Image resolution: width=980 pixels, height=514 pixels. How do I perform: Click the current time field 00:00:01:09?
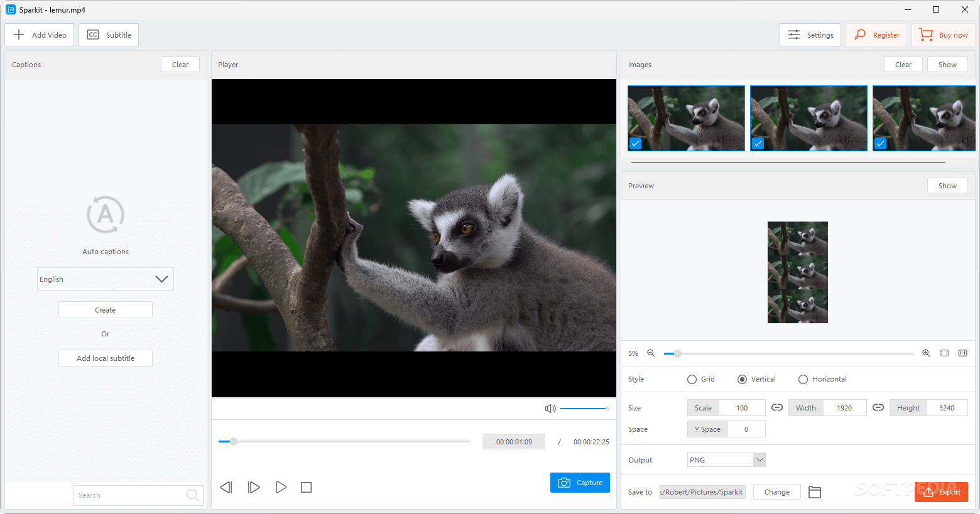514,442
